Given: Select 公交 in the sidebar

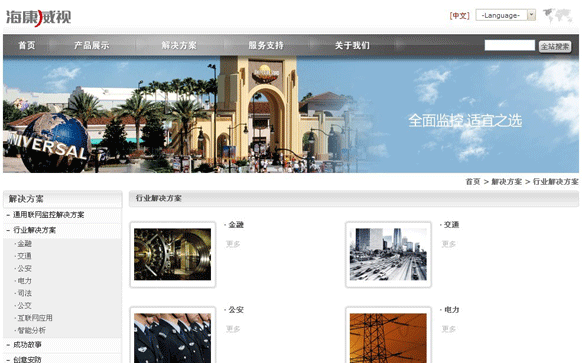Looking at the screenshot, I should pyautogui.click(x=24, y=305).
